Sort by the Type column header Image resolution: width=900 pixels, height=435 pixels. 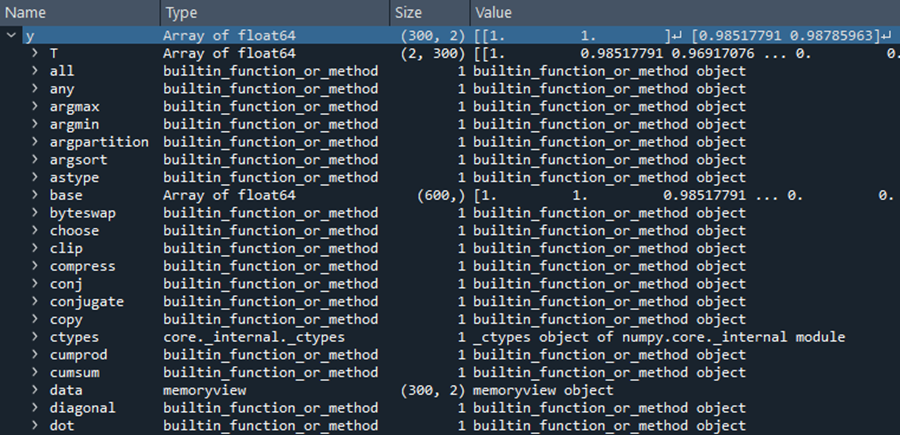(275, 13)
